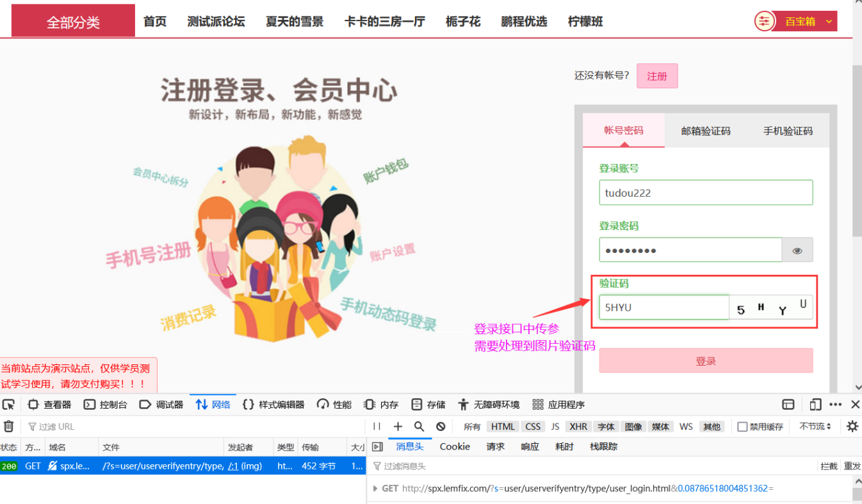
Task: Open the DevTools meatball menu
Action: [x=834, y=404]
